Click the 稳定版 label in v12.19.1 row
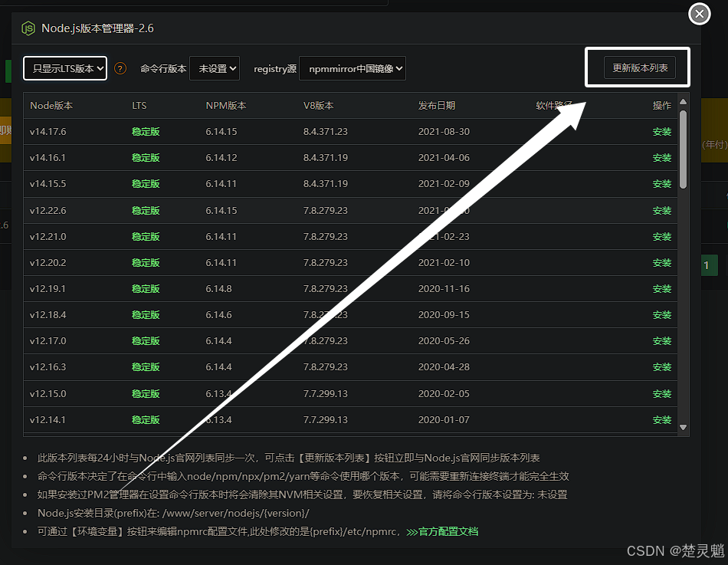This screenshot has width=728, height=565. [x=146, y=288]
